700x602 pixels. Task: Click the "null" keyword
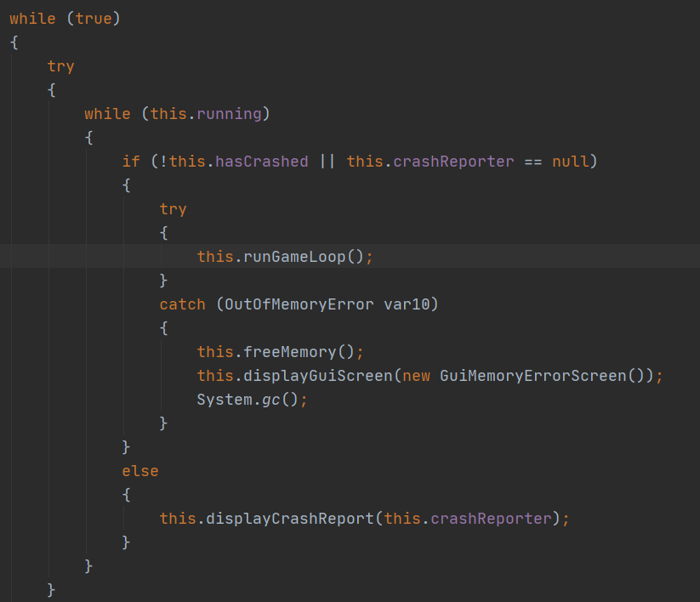(x=571, y=162)
